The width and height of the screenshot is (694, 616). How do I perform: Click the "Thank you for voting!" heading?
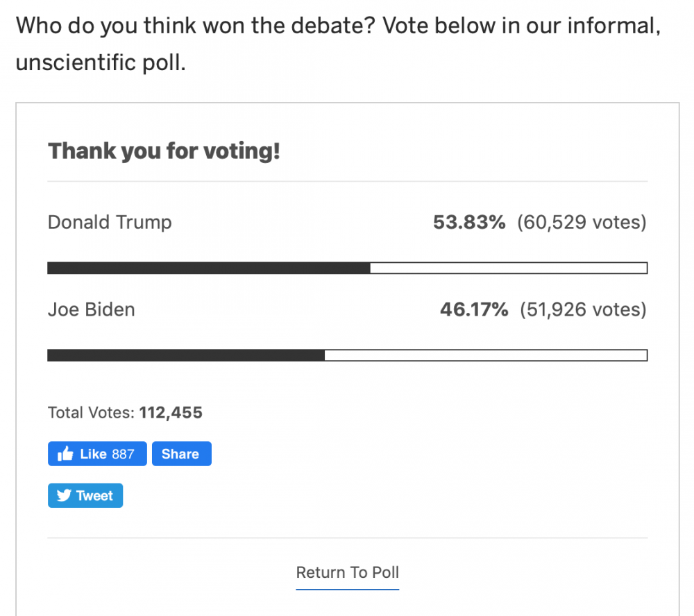164,151
